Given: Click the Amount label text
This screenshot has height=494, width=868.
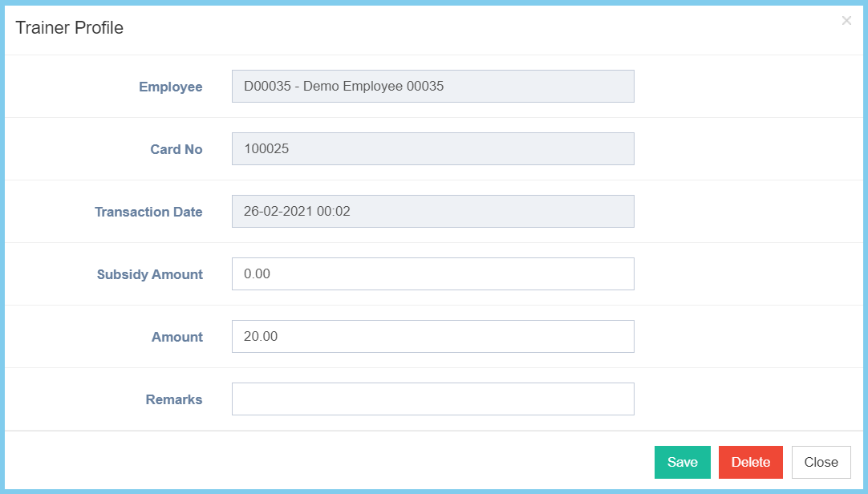Looking at the screenshot, I should pyautogui.click(x=176, y=337).
